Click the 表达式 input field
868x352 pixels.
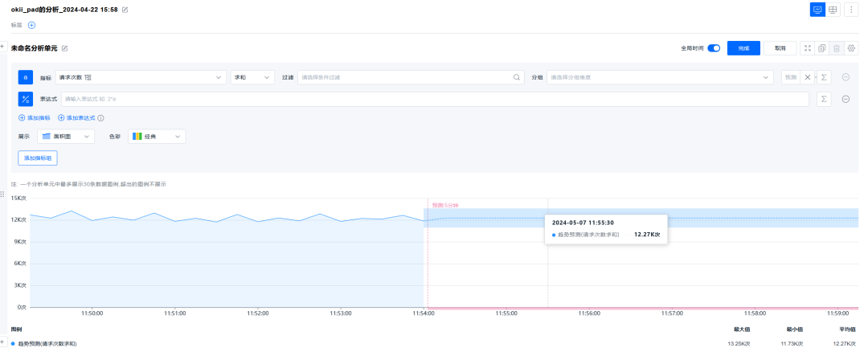(434, 99)
